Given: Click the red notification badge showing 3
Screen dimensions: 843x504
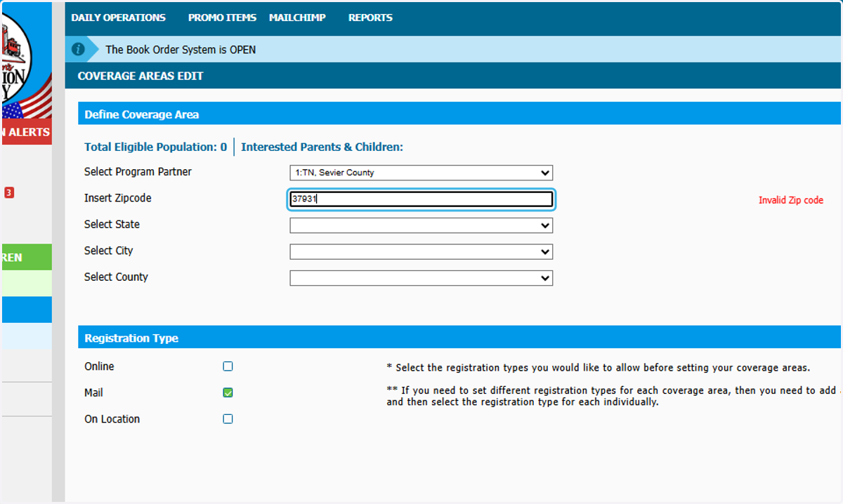Looking at the screenshot, I should pyautogui.click(x=9, y=192).
